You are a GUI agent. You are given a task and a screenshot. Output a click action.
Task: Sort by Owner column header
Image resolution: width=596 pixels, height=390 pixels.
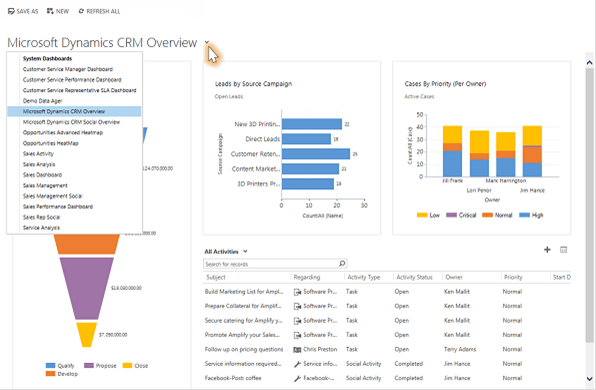click(454, 277)
